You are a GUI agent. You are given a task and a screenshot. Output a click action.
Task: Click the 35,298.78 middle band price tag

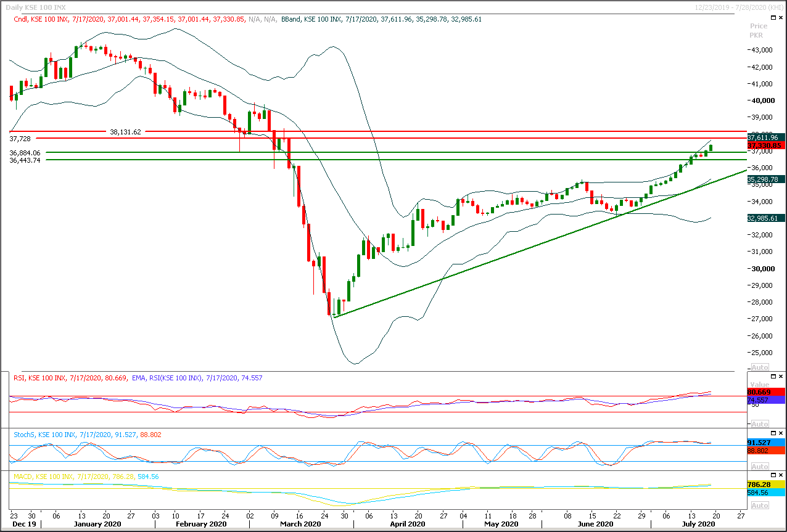click(766, 179)
